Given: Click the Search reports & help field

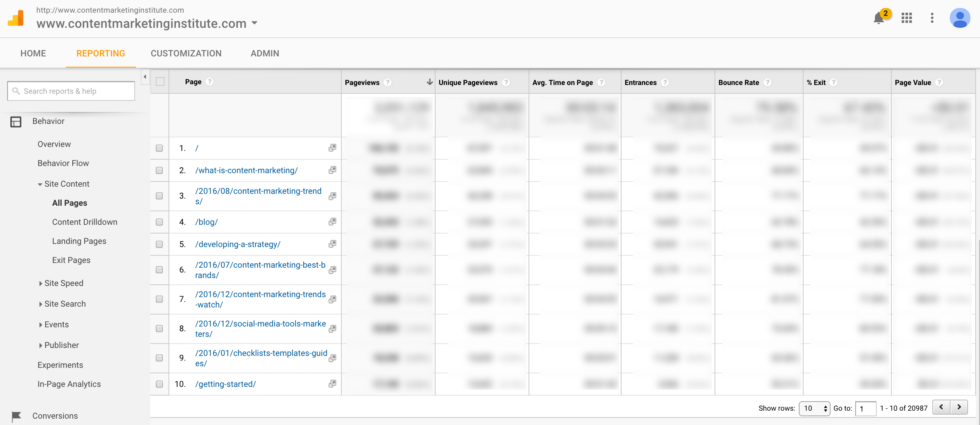Looking at the screenshot, I should click(x=71, y=91).
